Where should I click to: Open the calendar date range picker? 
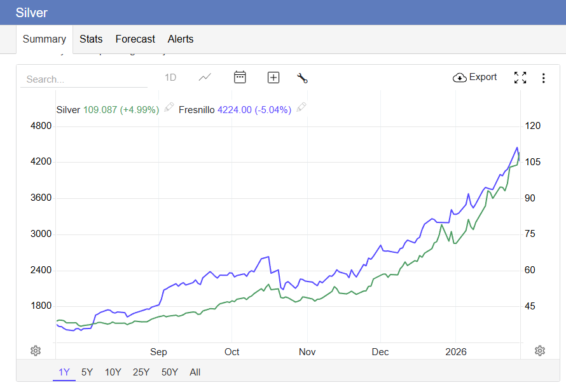(x=240, y=78)
